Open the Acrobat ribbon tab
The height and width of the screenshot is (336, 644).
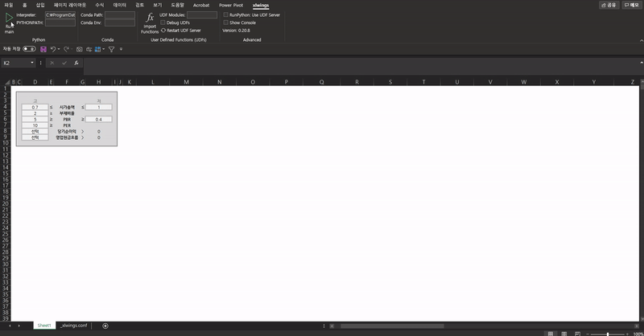[201, 5]
